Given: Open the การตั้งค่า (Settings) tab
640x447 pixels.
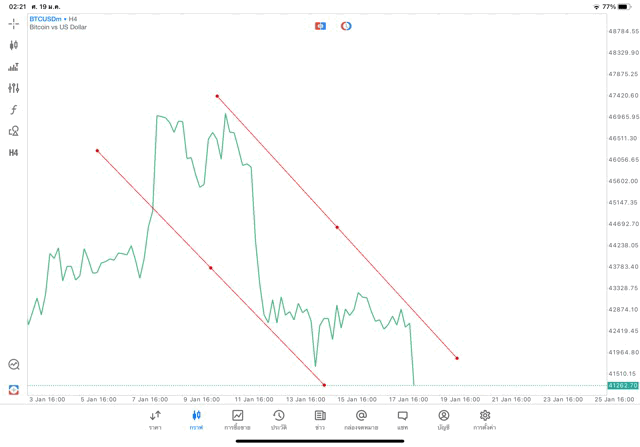Looking at the screenshot, I should point(485,419).
